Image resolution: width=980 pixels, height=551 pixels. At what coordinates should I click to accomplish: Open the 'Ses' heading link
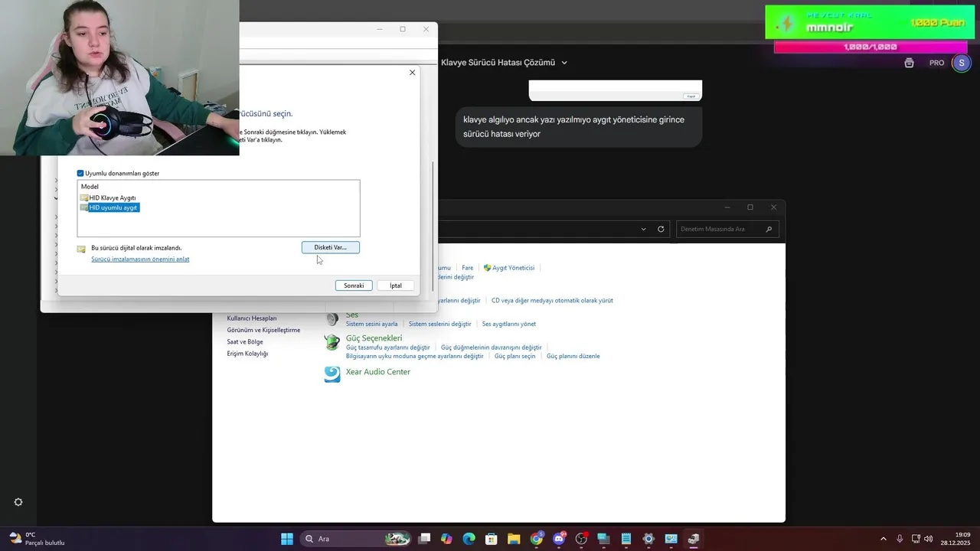pos(352,315)
